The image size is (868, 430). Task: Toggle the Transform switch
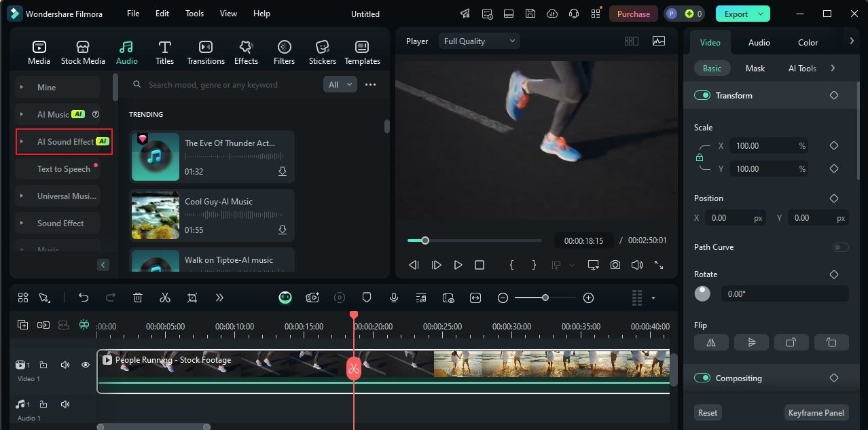coord(702,95)
